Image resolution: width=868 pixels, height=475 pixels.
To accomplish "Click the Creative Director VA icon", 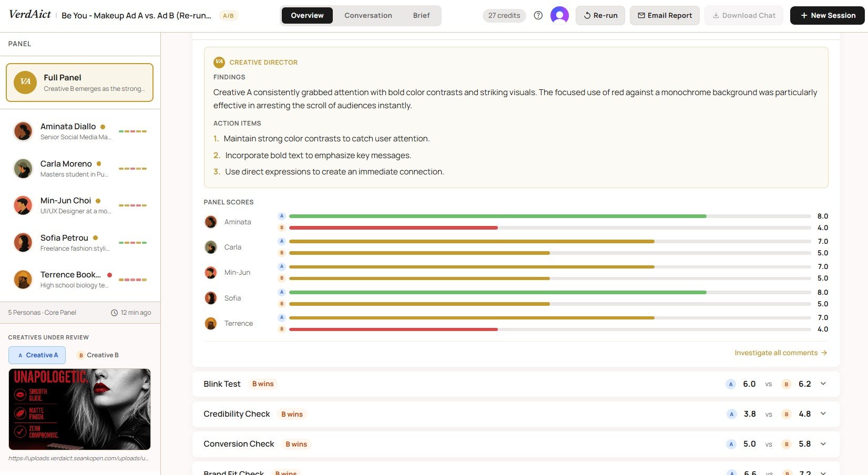I will click(x=219, y=62).
